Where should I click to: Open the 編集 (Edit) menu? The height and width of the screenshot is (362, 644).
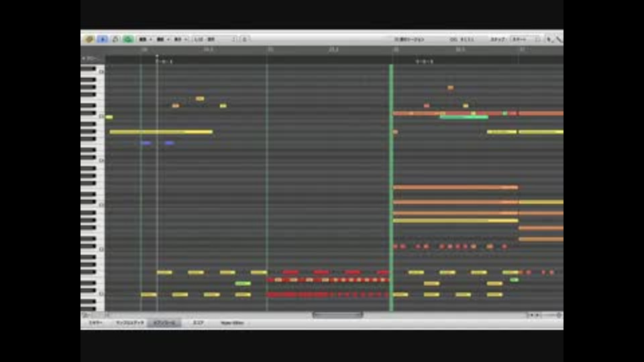(x=145, y=40)
